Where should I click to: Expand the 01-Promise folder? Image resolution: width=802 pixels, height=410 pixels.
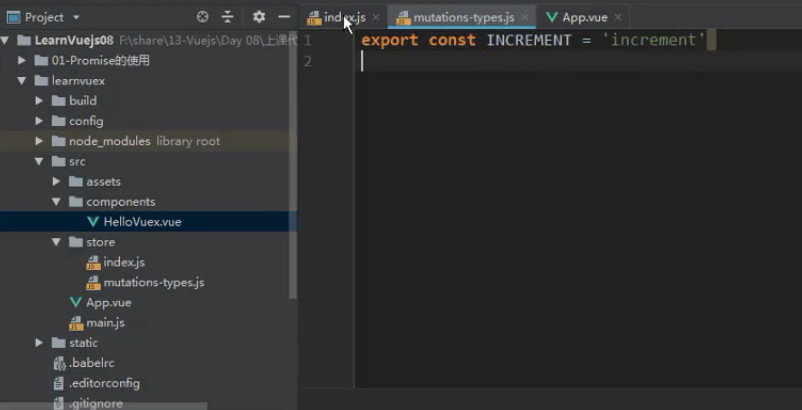(x=21, y=60)
